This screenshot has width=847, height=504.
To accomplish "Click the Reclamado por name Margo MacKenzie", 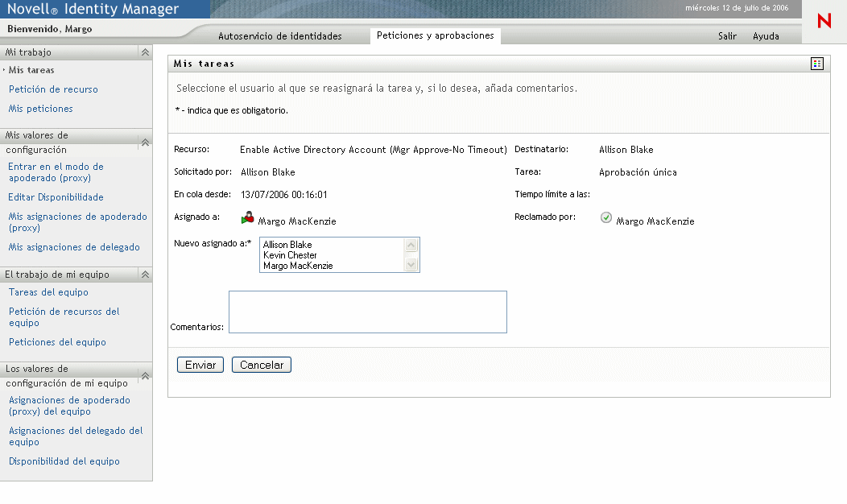I will click(x=655, y=221).
